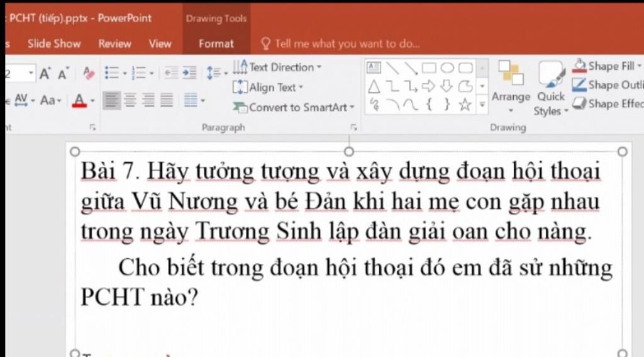Toggle align text right
Viewport: 644px width, 357px height.
click(148, 100)
